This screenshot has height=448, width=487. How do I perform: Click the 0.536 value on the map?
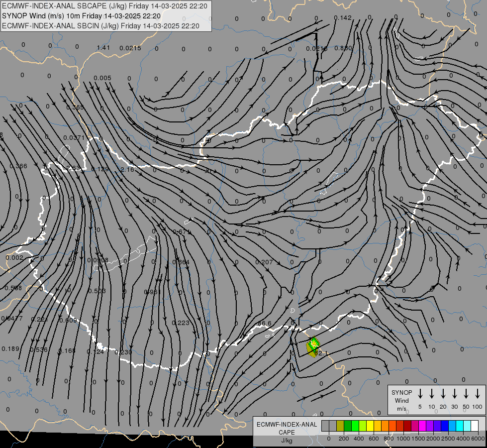(39, 350)
